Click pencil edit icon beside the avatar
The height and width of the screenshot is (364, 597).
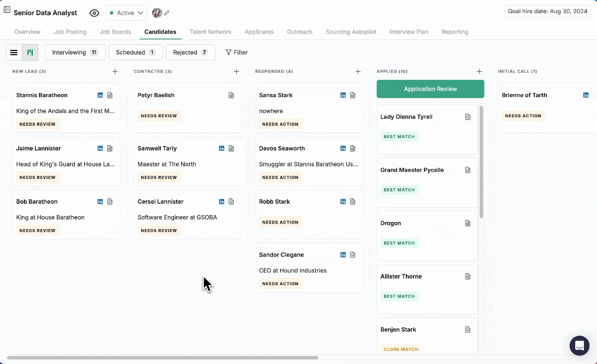coord(167,13)
